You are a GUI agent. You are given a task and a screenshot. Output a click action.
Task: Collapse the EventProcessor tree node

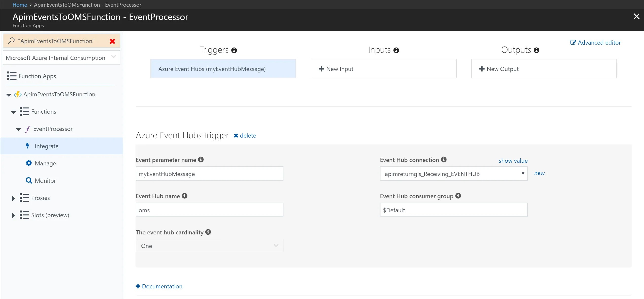(19, 129)
